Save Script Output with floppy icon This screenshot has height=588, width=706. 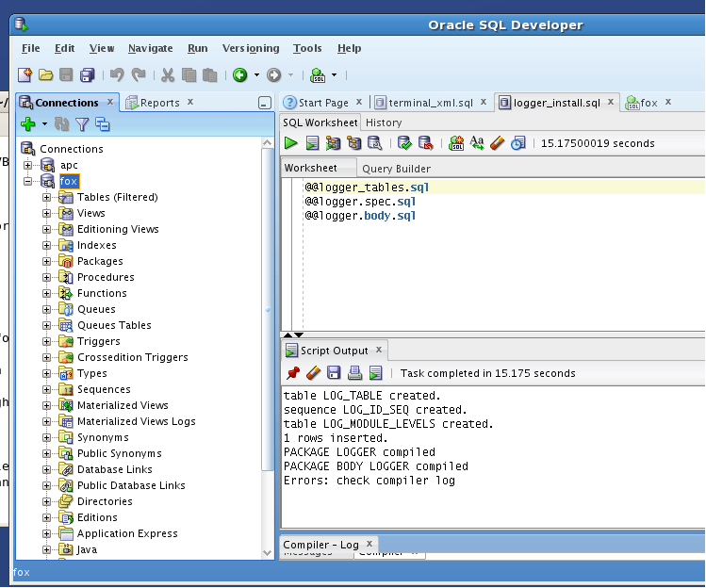(334, 373)
